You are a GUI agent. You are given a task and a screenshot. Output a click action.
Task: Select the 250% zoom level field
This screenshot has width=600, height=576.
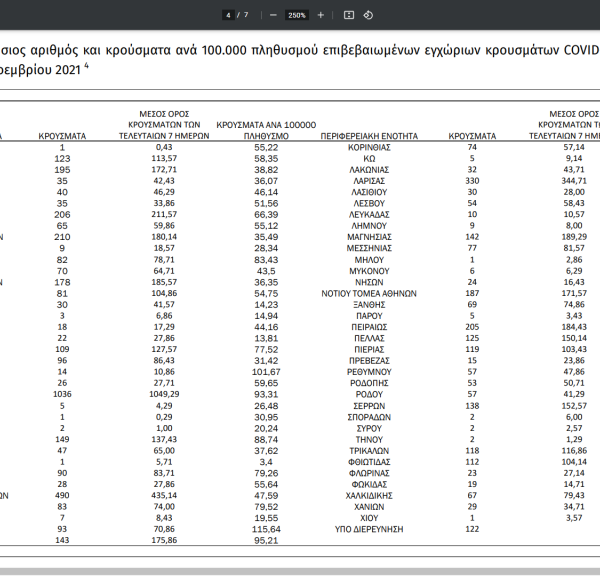click(297, 15)
